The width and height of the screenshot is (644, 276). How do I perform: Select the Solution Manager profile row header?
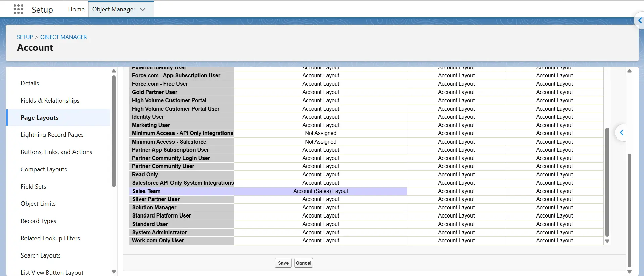(182, 207)
